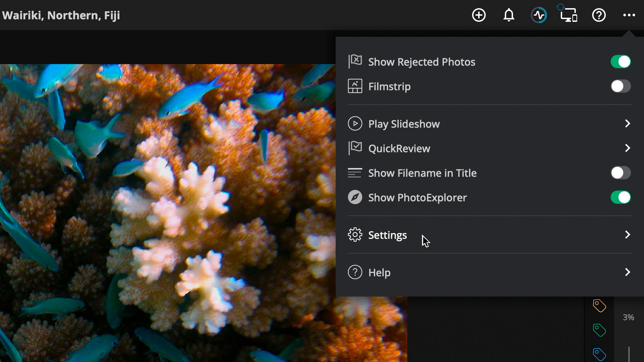Select the Show Rejected Photos label

[x=422, y=62]
